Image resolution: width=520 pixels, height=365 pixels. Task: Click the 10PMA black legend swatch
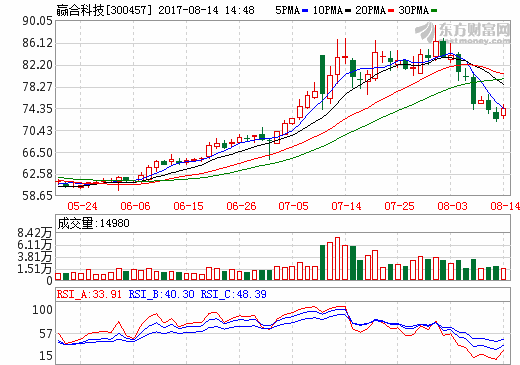pos(348,11)
